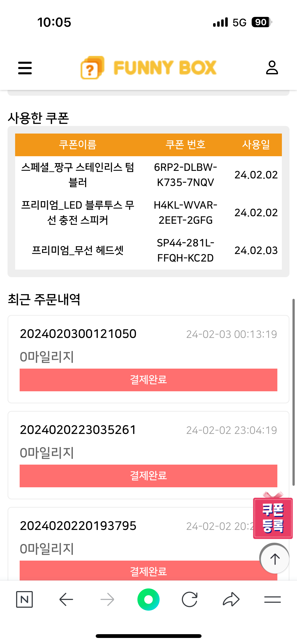Tap 결제완료 for order 2024020300121050

pos(148,380)
